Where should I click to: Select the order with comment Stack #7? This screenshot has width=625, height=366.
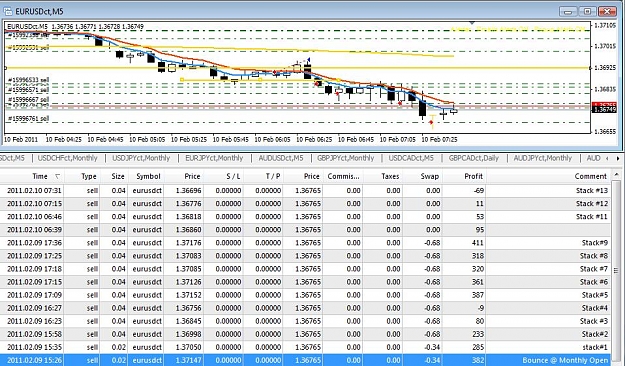[x=305, y=269]
